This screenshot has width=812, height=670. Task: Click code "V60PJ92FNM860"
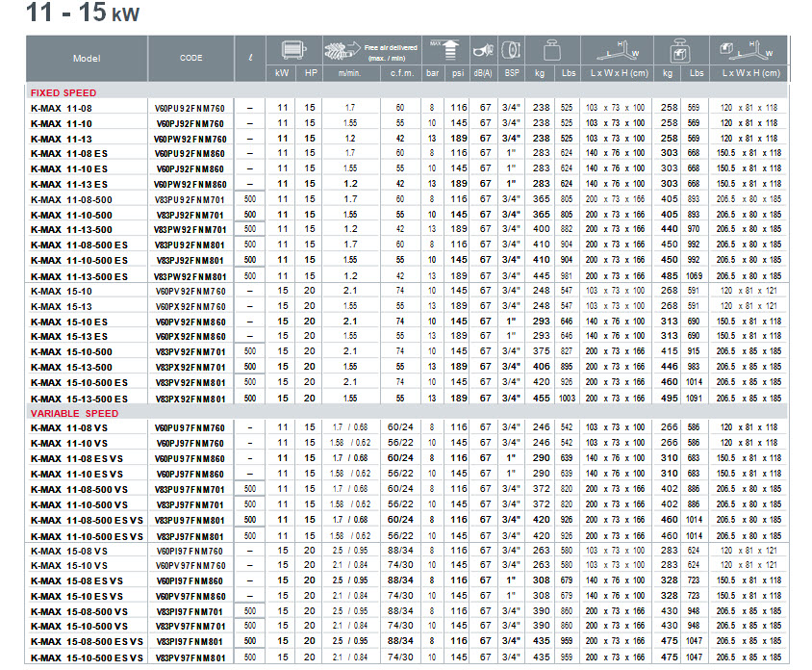(190, 169)
